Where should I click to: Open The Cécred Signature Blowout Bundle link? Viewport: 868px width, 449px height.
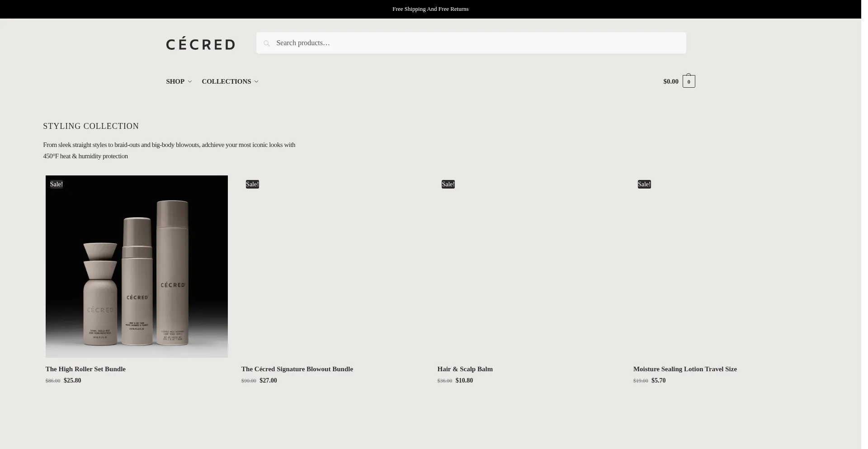297,369
